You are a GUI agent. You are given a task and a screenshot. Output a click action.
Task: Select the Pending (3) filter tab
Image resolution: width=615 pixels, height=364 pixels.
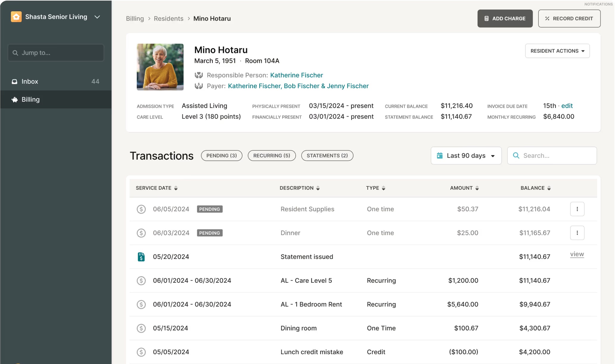pos(221,155)
